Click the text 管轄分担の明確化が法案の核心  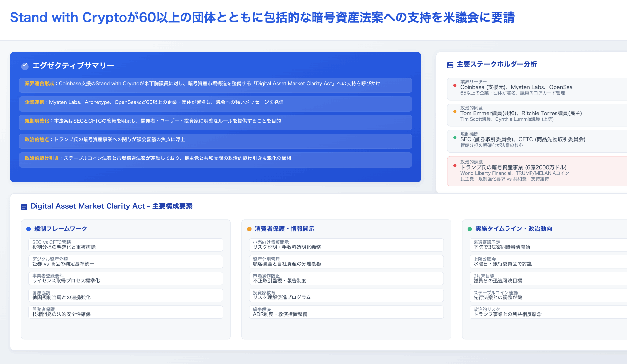click(x=492, y=145)
